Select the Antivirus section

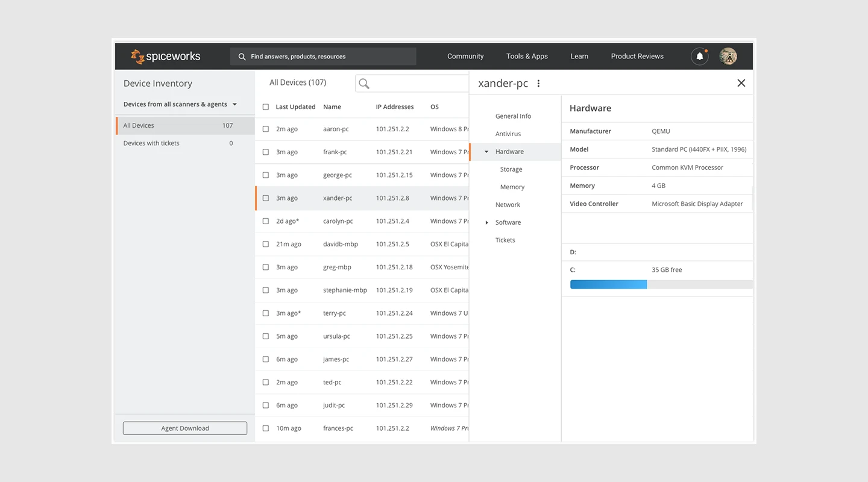(508, 134)
